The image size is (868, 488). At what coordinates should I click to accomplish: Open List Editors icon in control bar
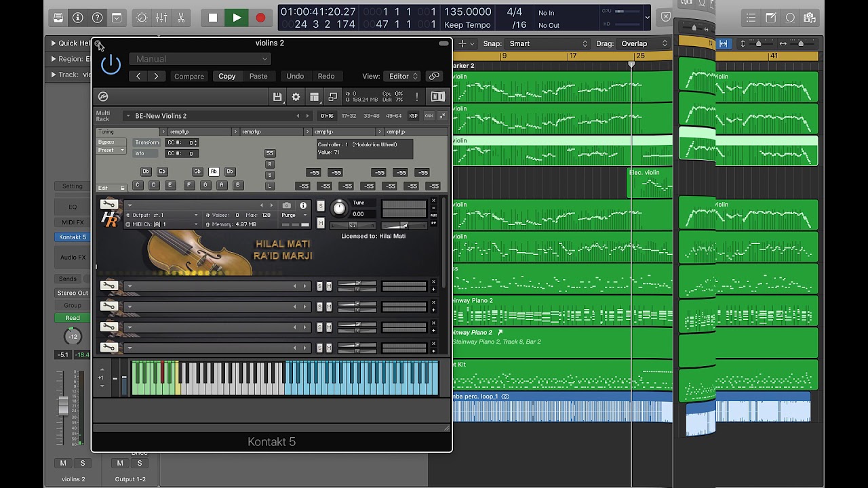pos(751,18)
